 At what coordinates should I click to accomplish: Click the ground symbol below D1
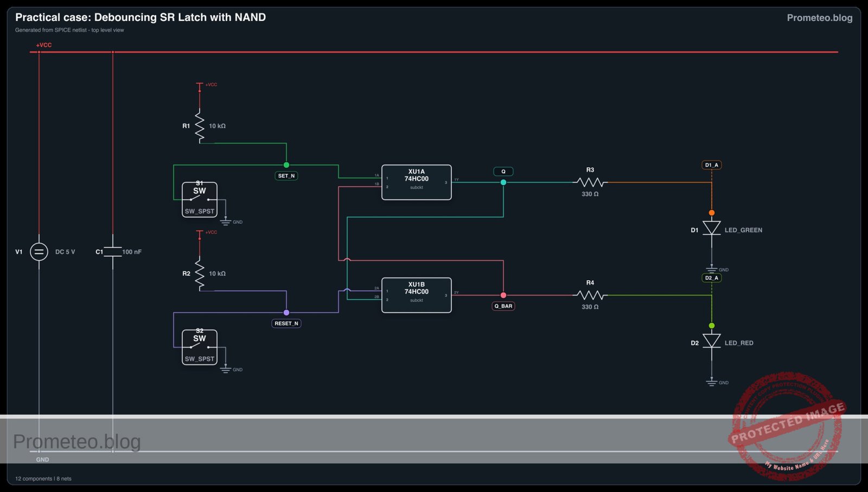click(712, 269)
